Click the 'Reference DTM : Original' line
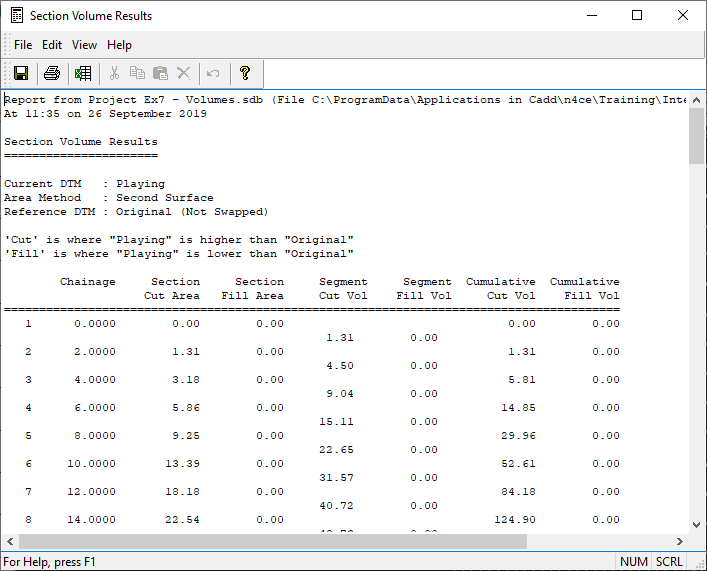The width and height of the screenshot is (707, 571). point(136,212)
